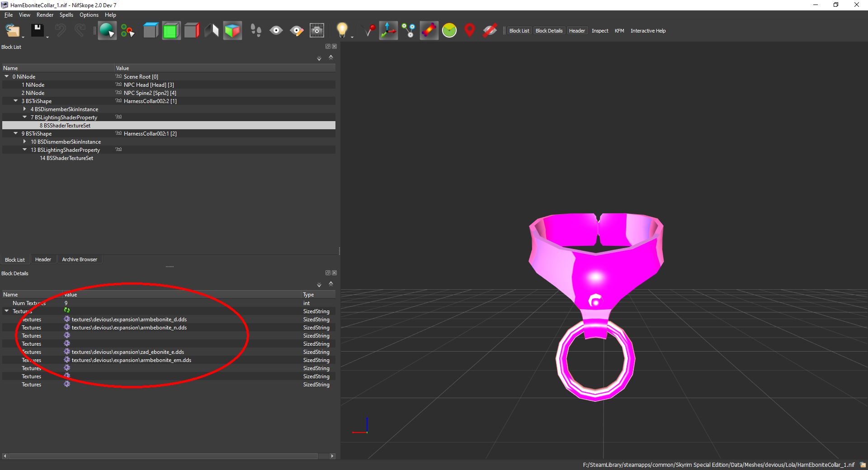Save current view with eye-pencil icon

pyautogui.click(x=297, y=31)
